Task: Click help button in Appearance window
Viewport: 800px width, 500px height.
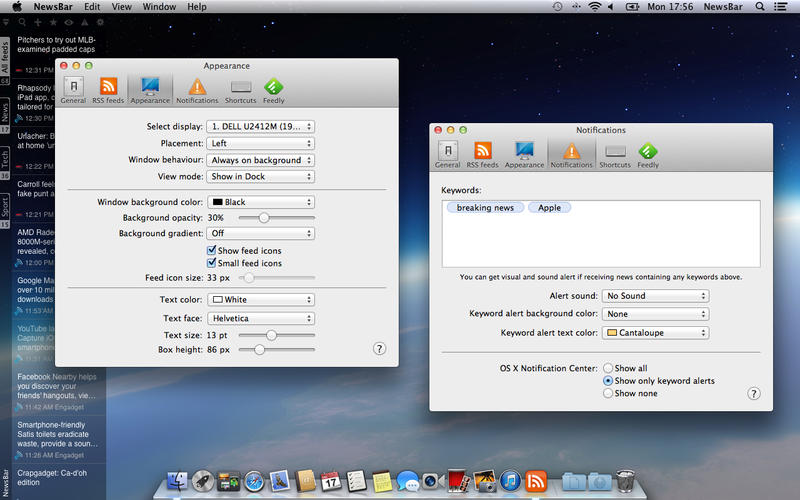Action: (379, 349)
